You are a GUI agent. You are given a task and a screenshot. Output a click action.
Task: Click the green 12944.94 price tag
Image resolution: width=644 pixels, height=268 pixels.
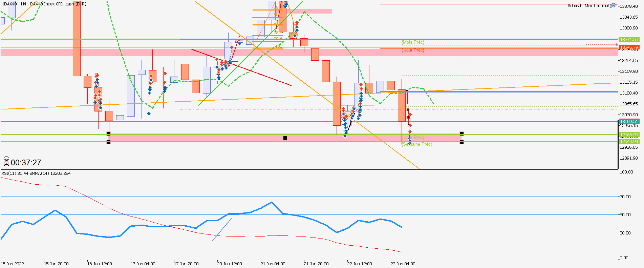click(x=629, y=141)
